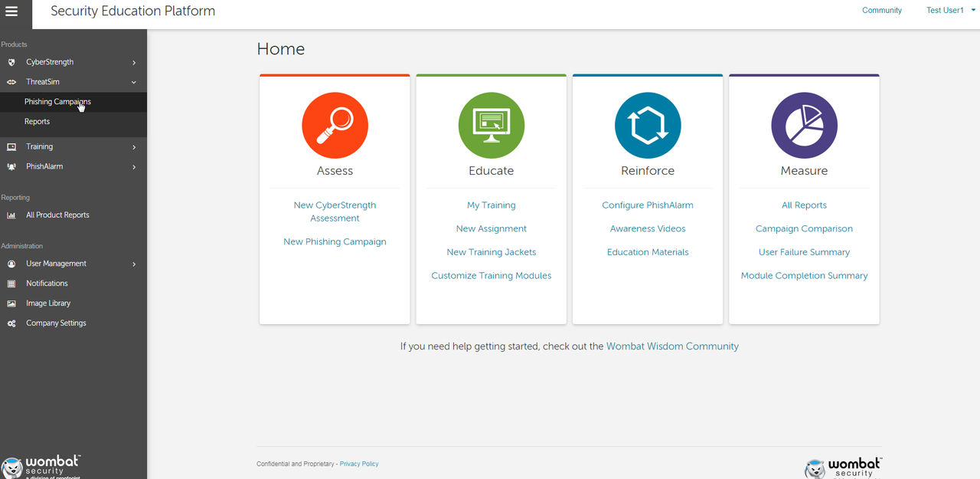Open Configure PhishAlarm link
Viewport: 980px width, 479px height.
648,205
